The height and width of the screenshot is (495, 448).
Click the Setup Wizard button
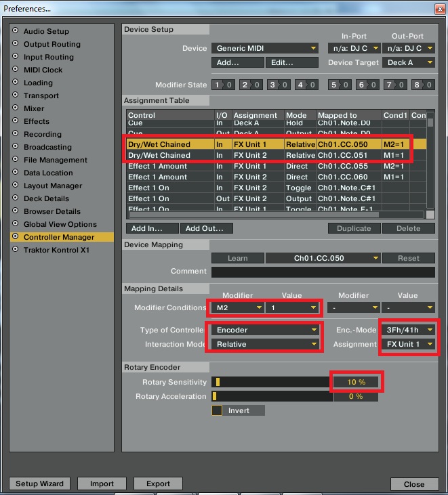point(39,483)
